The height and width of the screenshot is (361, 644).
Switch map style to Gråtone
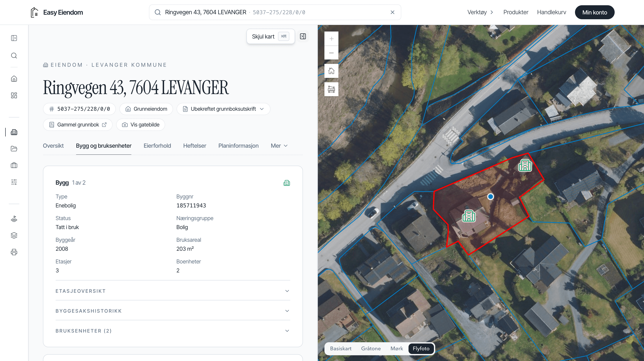(371, 349)
